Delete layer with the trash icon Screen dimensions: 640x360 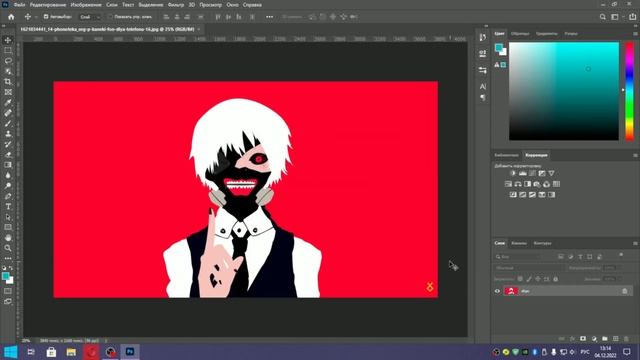pos(626,339)
